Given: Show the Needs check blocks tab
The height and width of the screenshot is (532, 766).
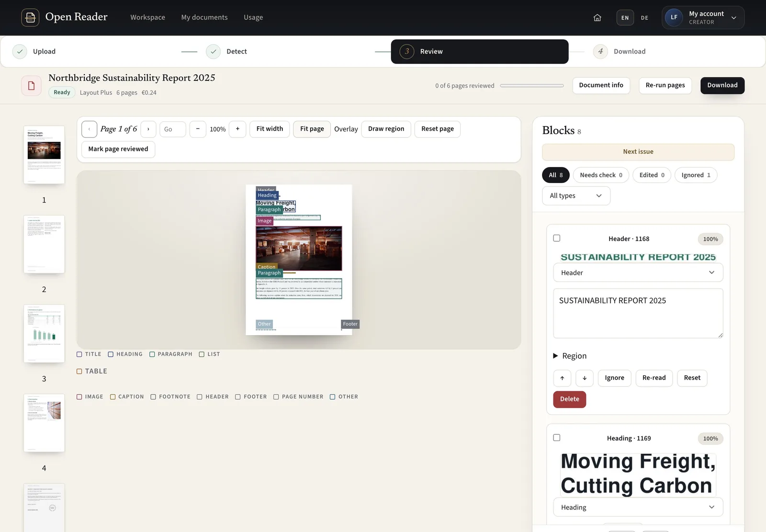Looking at the screenshot, I should point(601,175).
